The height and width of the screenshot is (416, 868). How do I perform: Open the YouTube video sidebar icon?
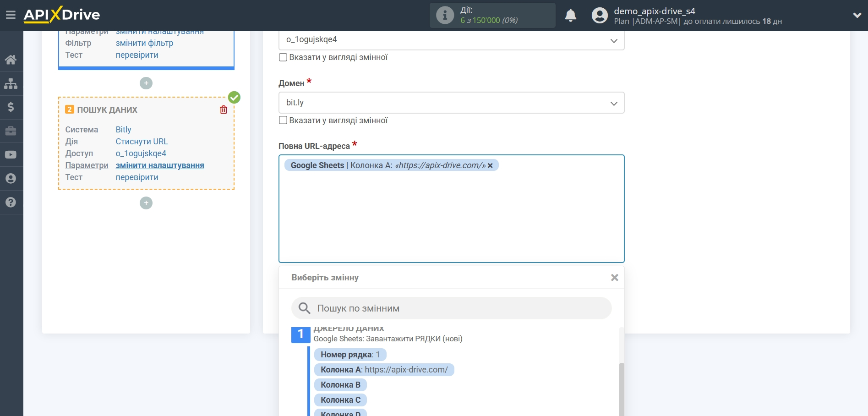point(11,155)
